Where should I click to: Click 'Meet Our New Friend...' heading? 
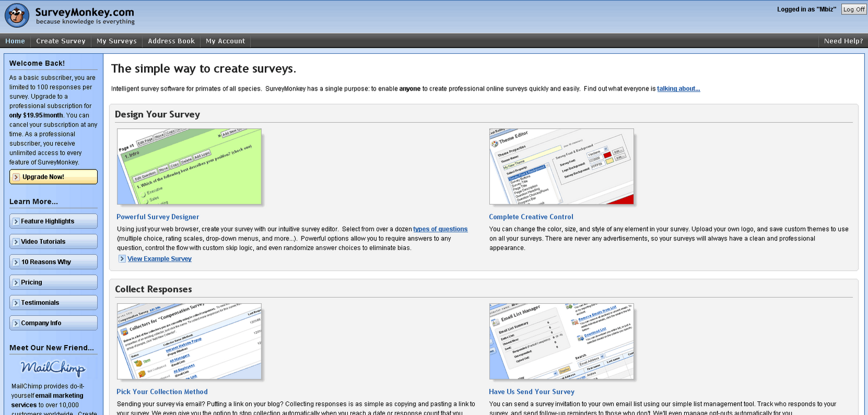point(52,348)
